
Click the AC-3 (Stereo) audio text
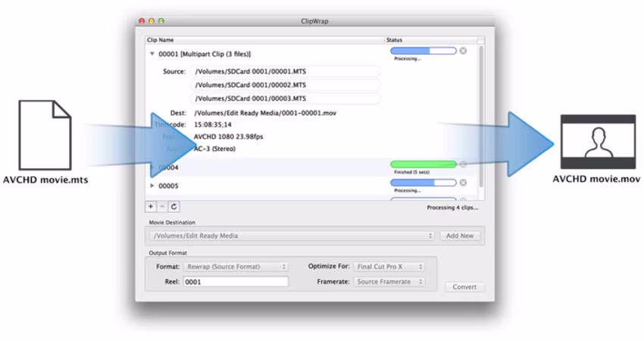[215, 149]
